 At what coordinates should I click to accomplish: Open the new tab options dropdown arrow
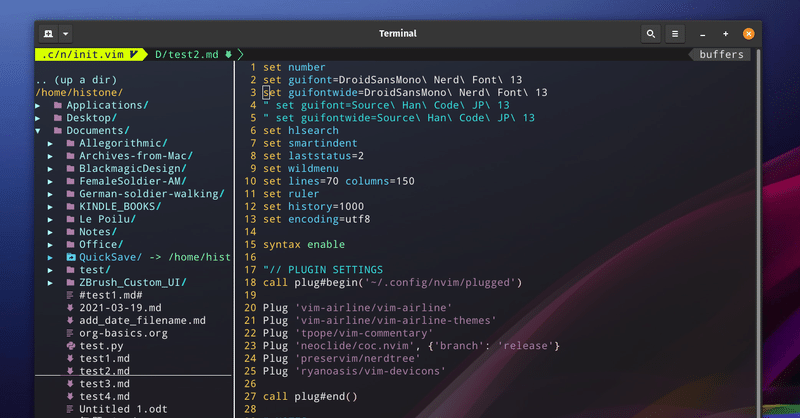tap(66, 34)
